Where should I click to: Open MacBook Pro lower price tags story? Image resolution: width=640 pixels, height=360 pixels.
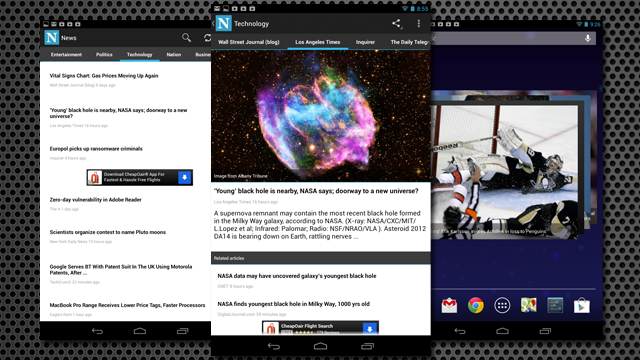[127, 305]
